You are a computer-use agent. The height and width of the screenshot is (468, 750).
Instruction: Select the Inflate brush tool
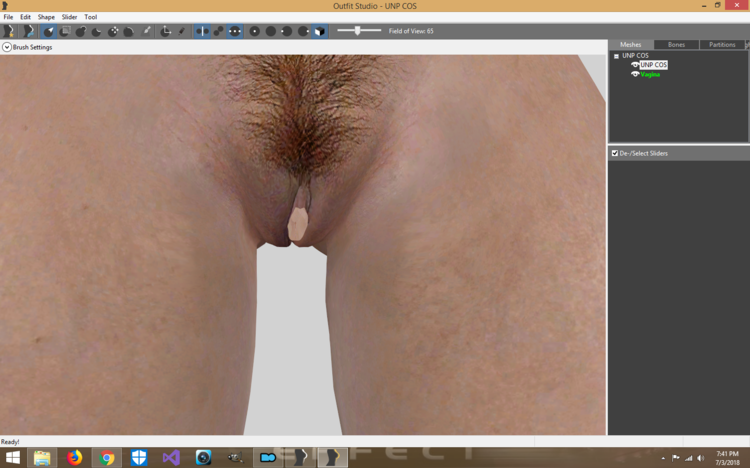81,32
